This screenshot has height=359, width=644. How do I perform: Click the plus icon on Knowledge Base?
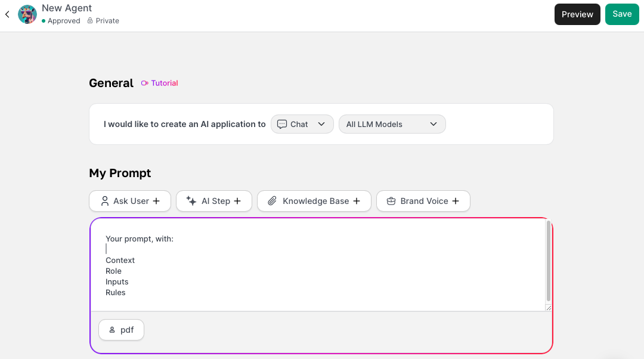[357, 201]
